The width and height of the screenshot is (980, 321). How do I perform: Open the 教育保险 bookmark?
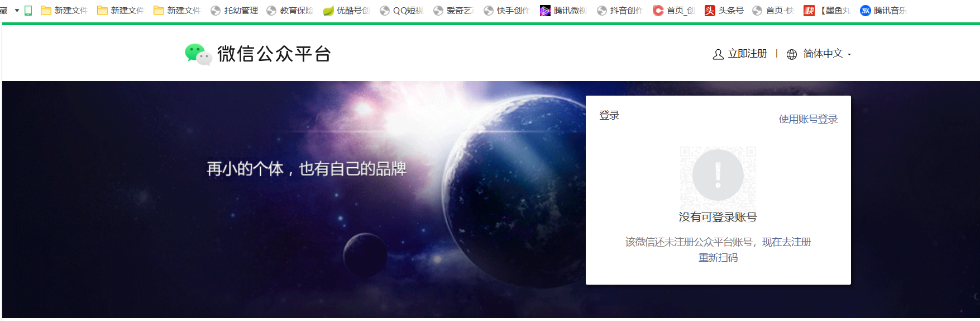point(290,11)
